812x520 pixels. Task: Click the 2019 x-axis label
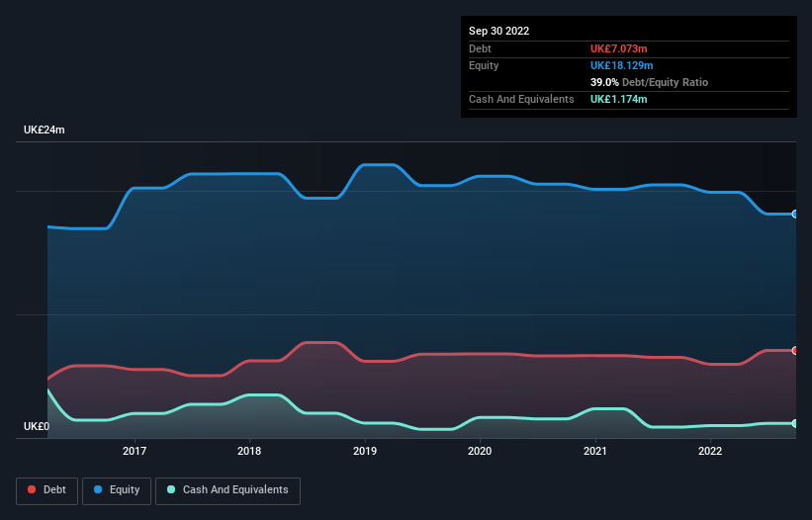tap(365, 451)
